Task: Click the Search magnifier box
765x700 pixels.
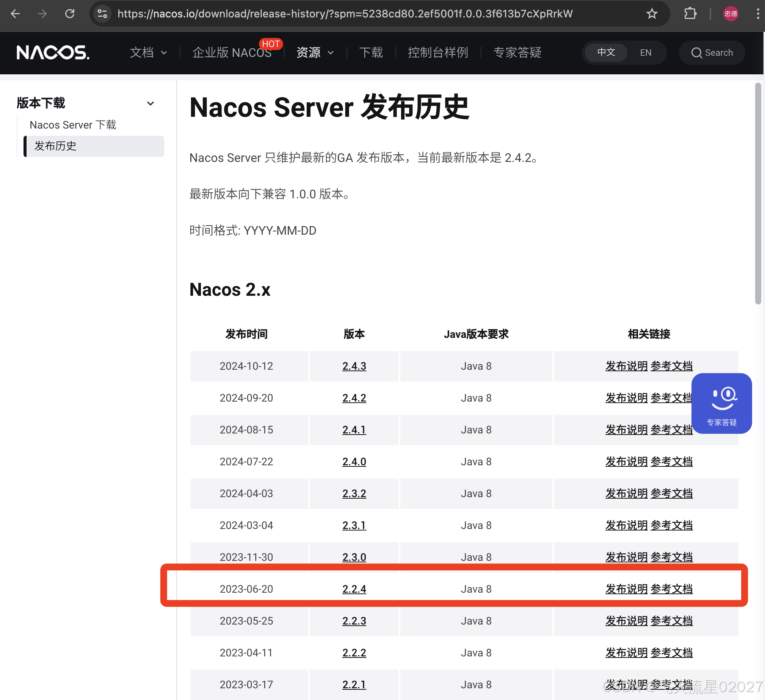Action: [712, 52]
